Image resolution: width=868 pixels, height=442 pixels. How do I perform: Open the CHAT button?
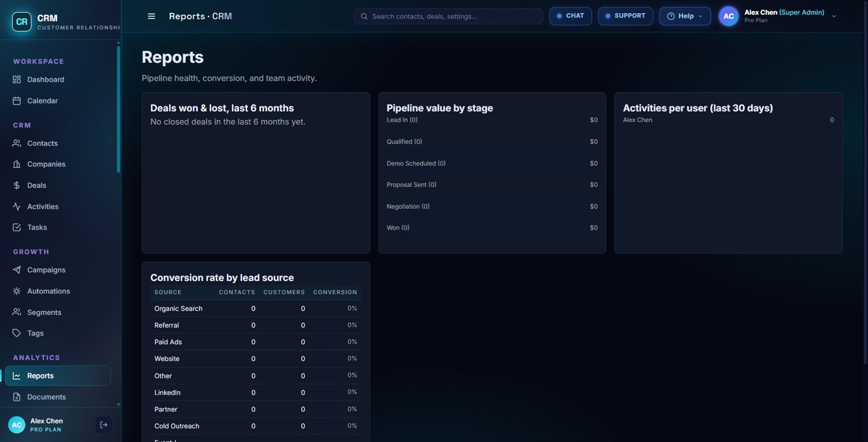click(x=570, y=16)
